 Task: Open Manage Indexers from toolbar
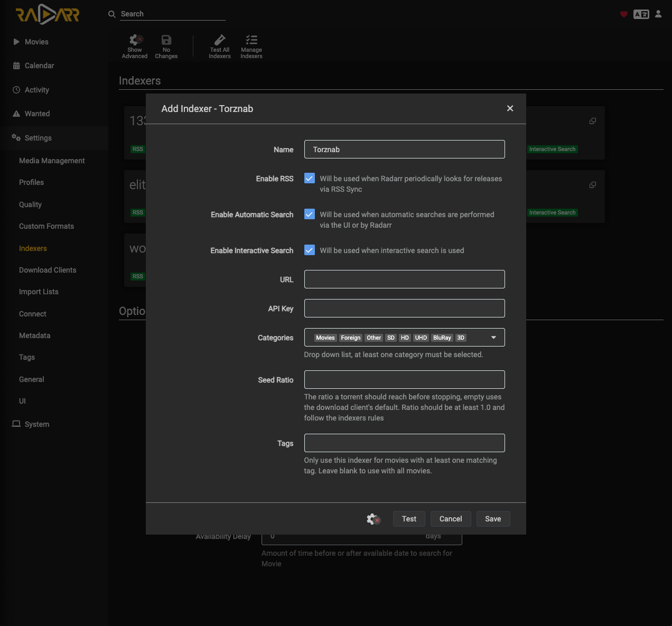[251, 46]
